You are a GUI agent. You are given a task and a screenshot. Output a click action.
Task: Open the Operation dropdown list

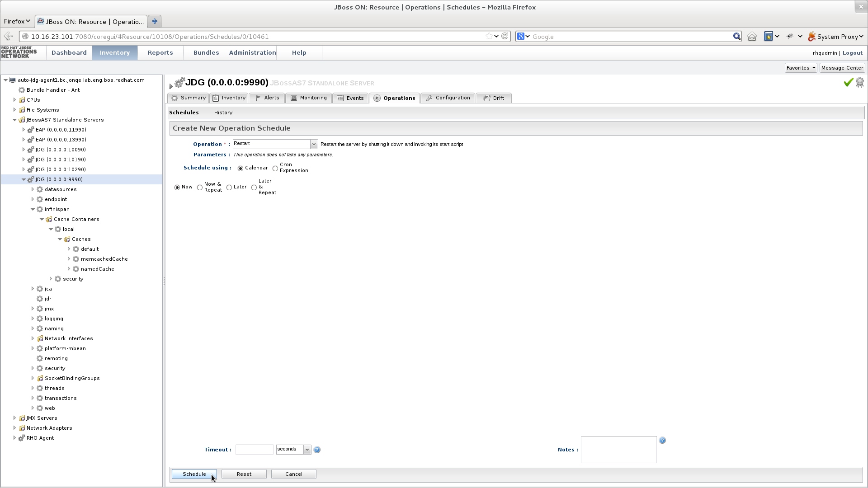(x=313, y=144)
